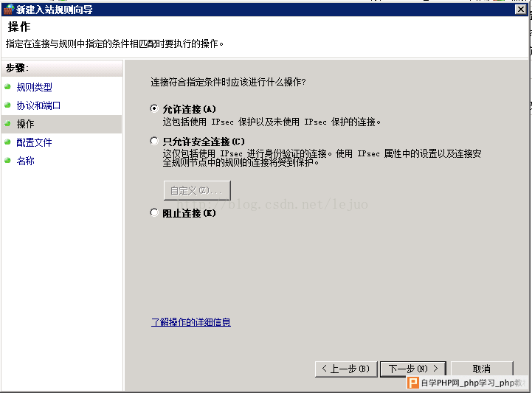The image size is (532, 393).
Task: Go to 配置文件 step
Action: point(34,142)
